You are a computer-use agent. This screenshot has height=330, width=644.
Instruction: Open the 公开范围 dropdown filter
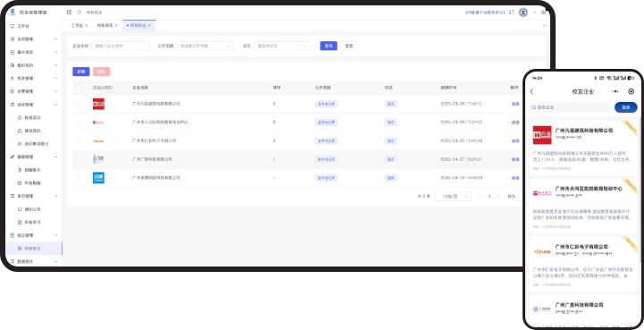point(205,47)
